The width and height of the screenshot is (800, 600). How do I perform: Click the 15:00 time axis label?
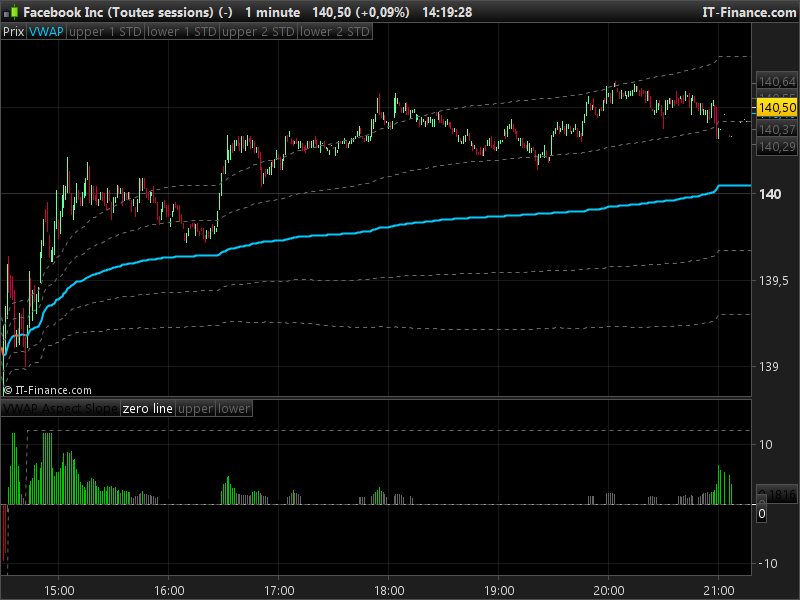(59, 591)
